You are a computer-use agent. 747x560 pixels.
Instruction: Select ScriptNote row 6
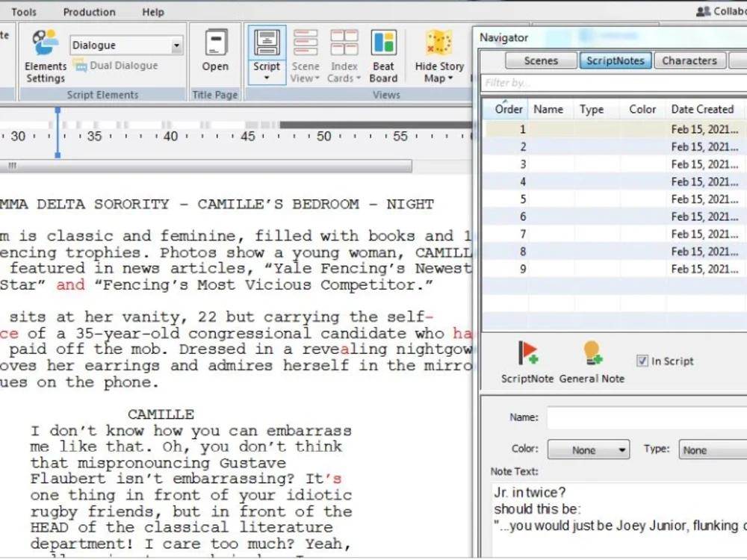point(616,217)
